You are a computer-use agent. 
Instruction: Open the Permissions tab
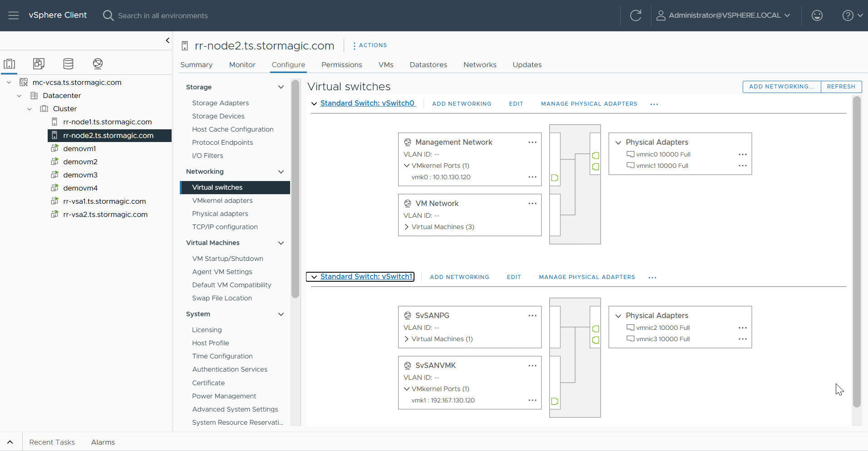click(x=342, y=65)
